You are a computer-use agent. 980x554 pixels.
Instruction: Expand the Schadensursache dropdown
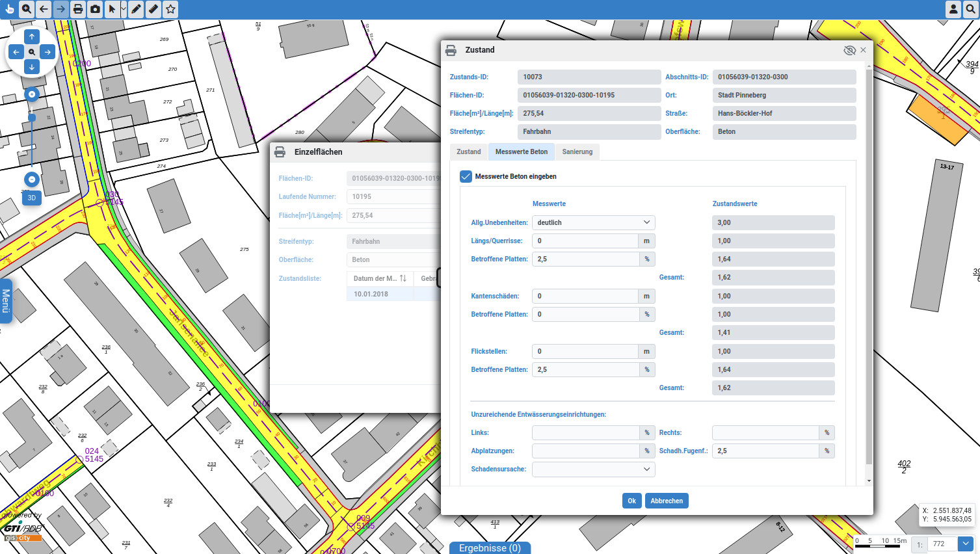592,469
